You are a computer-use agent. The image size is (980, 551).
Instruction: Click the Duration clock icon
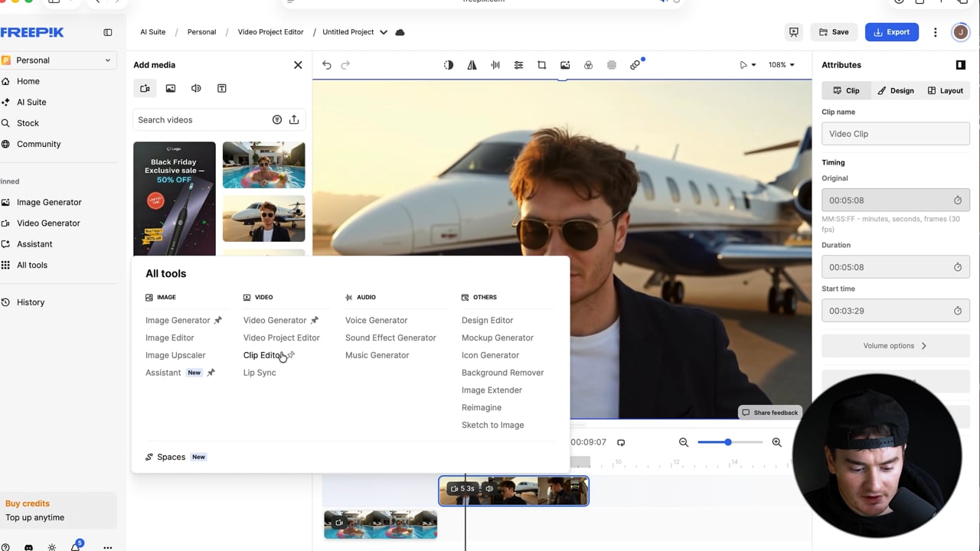coord(957,267)
